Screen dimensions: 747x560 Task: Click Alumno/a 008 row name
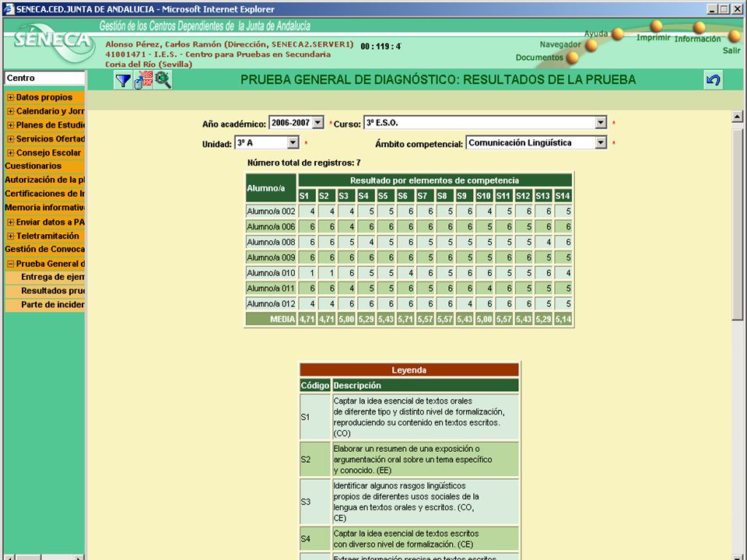click(x=271, y=243)
